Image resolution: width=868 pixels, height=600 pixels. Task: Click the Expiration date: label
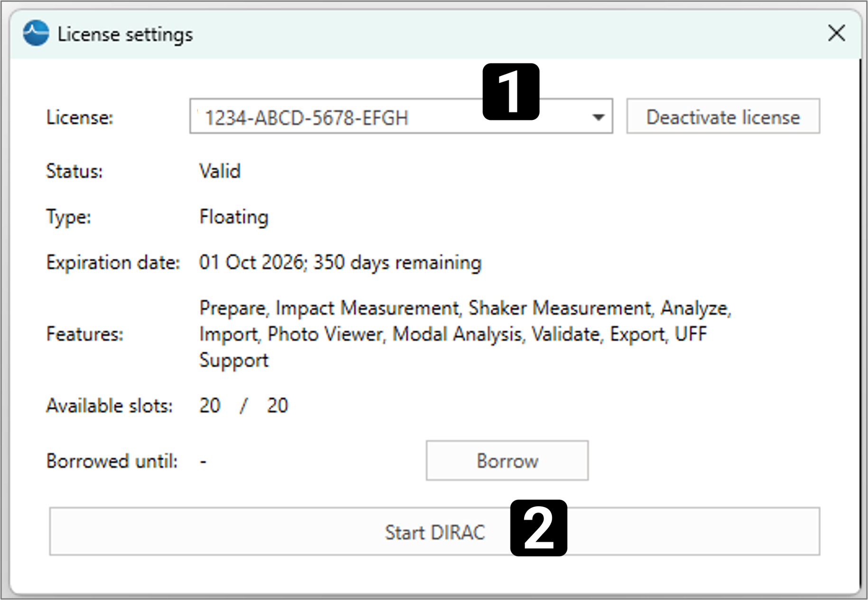coord(113,263)
